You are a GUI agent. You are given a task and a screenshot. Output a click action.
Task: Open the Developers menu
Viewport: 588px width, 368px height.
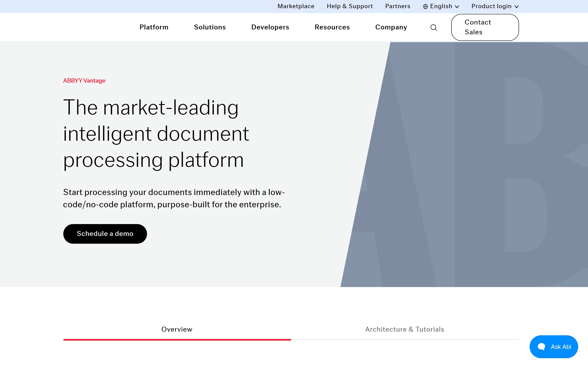pyautogui.click(x=270, y=27)
